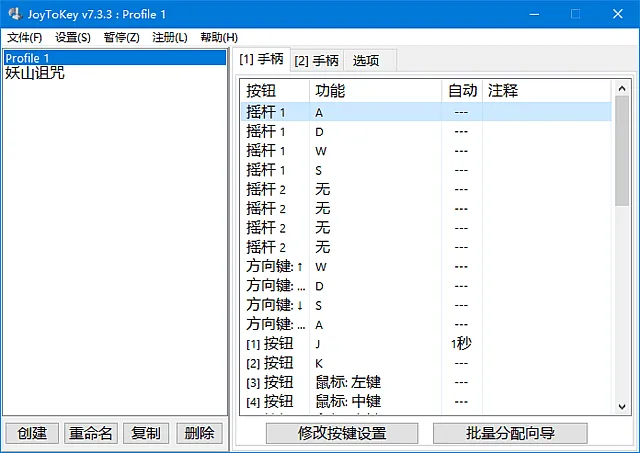The width and height of the screenshot is (640, 453).
Task: Select the 方向键: ↑ row mapped to W
Action: 426,266
